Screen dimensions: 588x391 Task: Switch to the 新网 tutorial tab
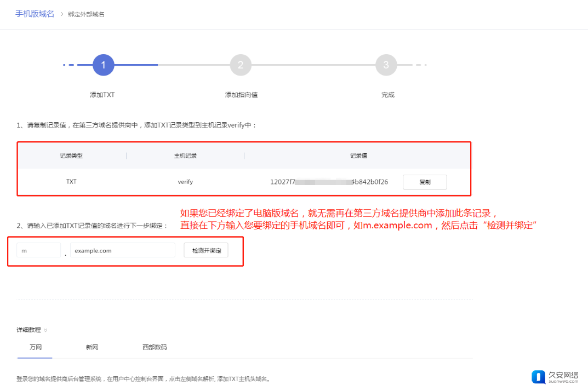coord(92,347)
